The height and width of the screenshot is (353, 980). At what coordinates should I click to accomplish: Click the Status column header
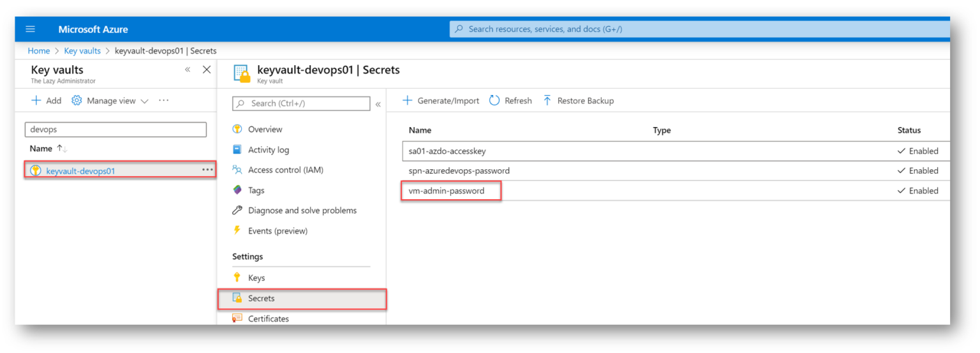coord(909,130)
